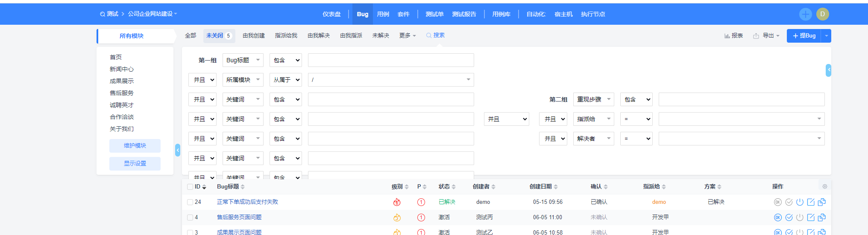Click the confirm OK icon for bug 4

click(778, 218)
